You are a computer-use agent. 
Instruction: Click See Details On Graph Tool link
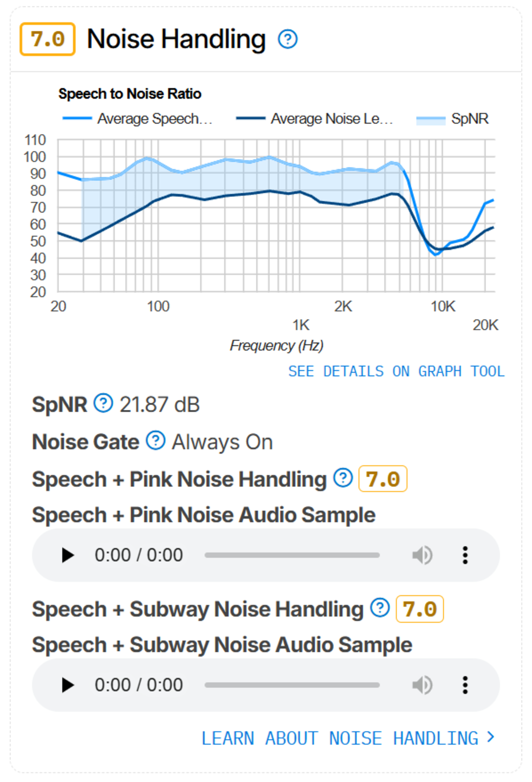(396, 371)
